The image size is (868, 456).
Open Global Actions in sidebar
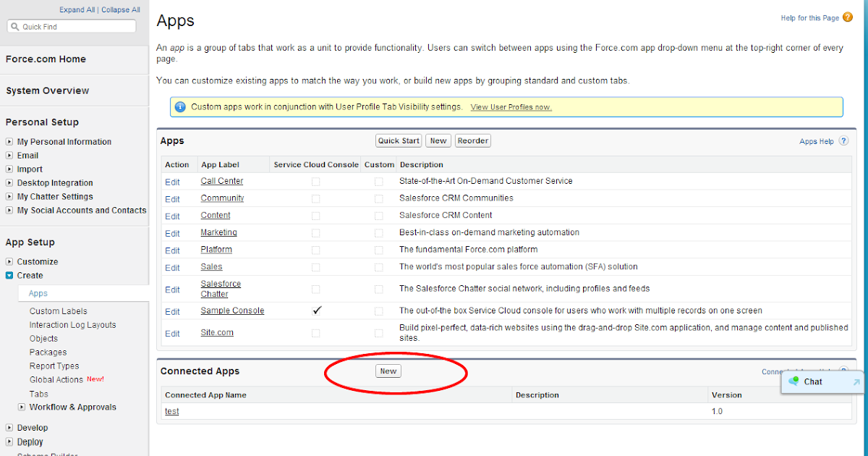click(56, 380)
